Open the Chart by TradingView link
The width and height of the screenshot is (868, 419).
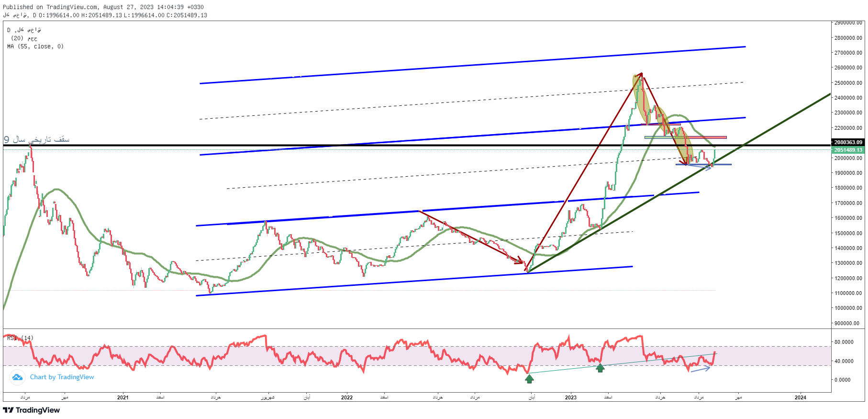62,377
